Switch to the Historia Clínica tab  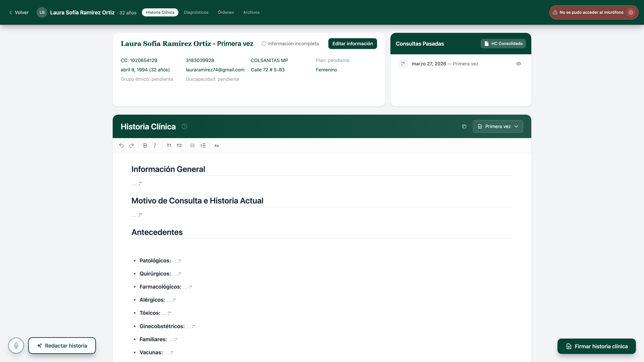click(x=160, y=12)
